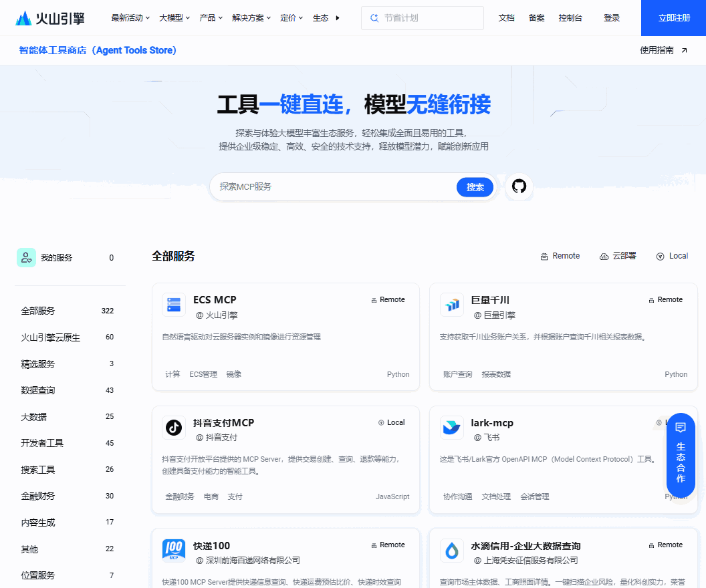Expand the 解决方案 dropdown
The height and width of the screenshot is (588, 706).
(x=247, y=18)
